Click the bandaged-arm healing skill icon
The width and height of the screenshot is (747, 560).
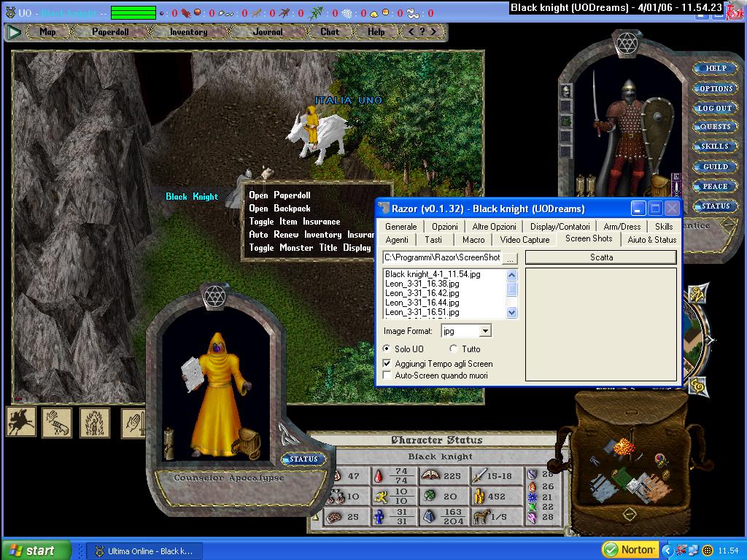point(57,422)
